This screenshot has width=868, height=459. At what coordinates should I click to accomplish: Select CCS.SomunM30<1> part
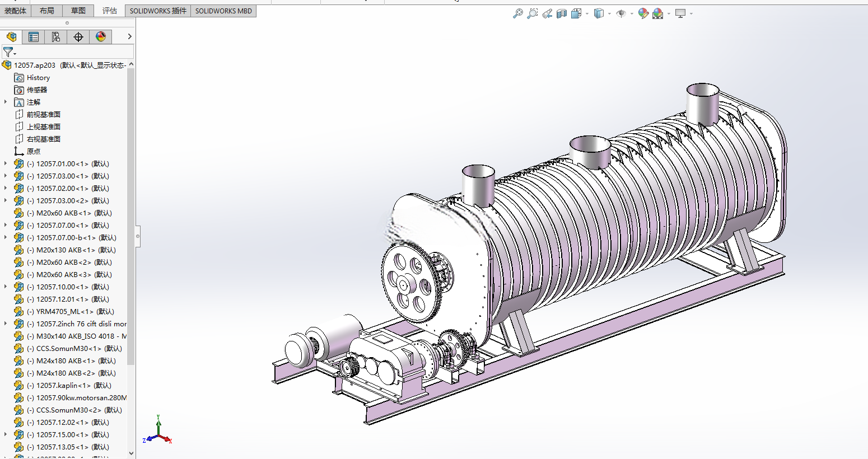(x=74, y=349)
